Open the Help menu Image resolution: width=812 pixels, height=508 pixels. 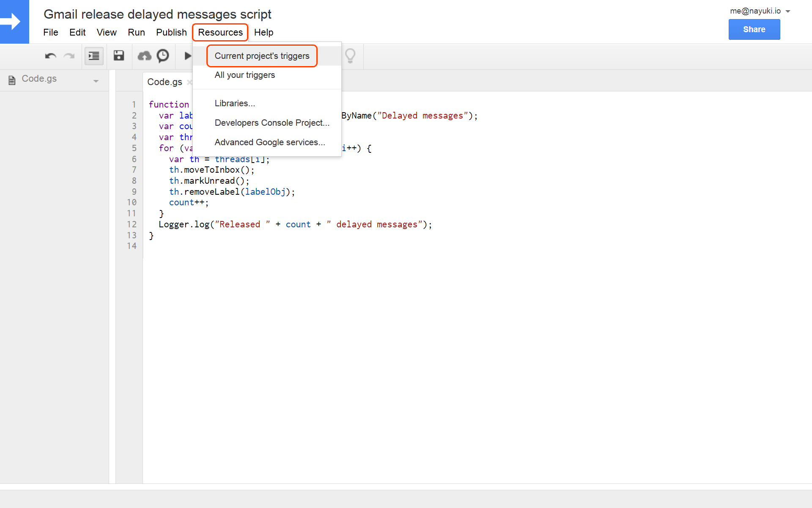(263, 32)
